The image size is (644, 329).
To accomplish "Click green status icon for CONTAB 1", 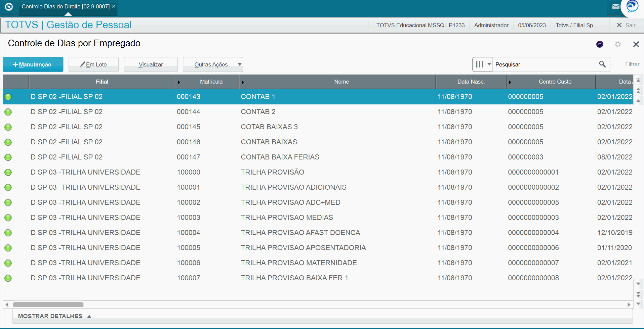I will click(x=8, y=97).
